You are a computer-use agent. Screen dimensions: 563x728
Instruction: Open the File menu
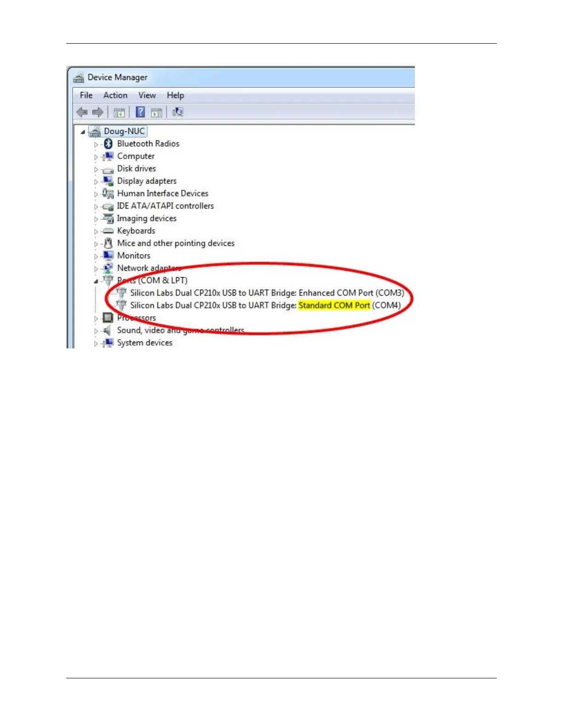coord(86,95)
